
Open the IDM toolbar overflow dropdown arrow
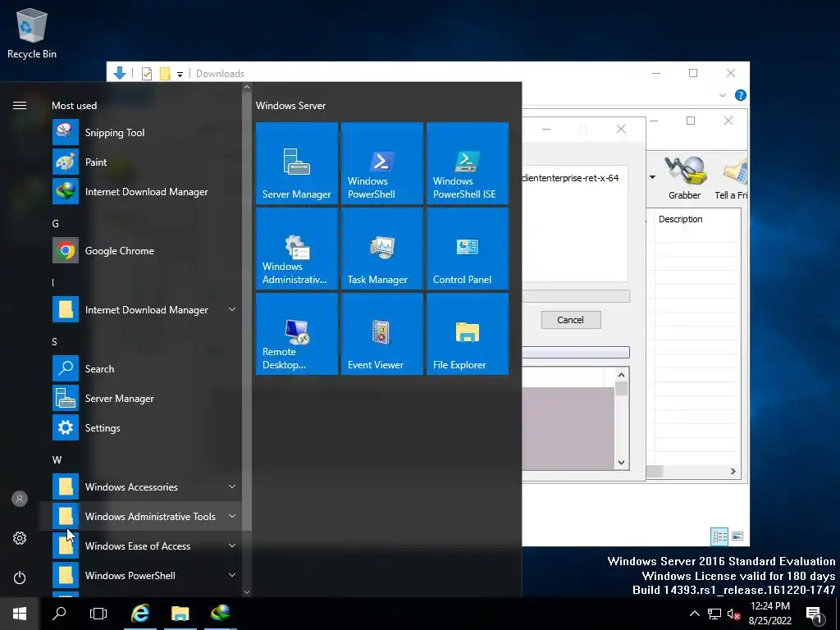(x=652, y=177)
